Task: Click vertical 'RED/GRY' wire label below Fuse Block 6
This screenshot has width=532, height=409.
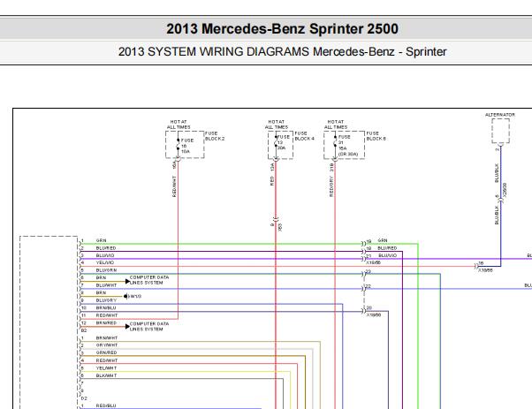Action: click(331, 186)
